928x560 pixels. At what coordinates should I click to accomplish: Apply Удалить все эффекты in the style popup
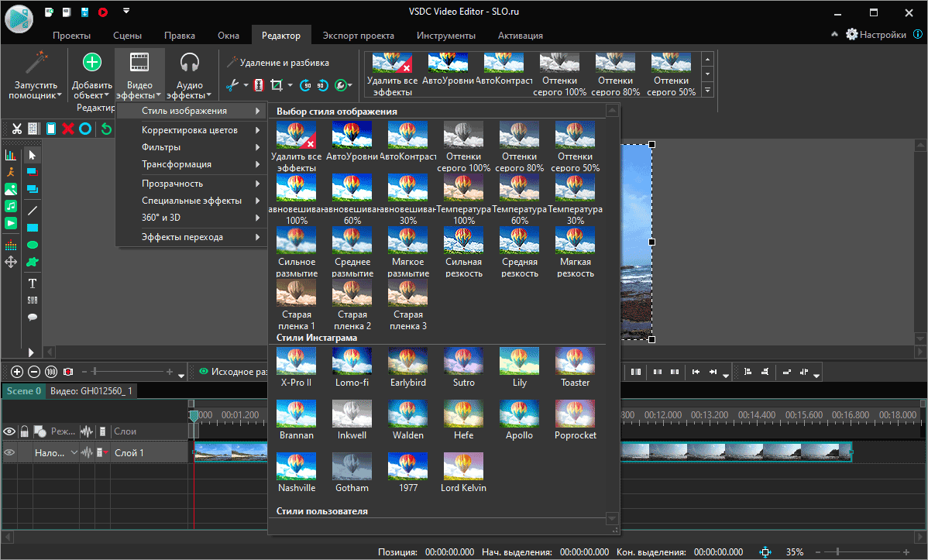(296, 146)
